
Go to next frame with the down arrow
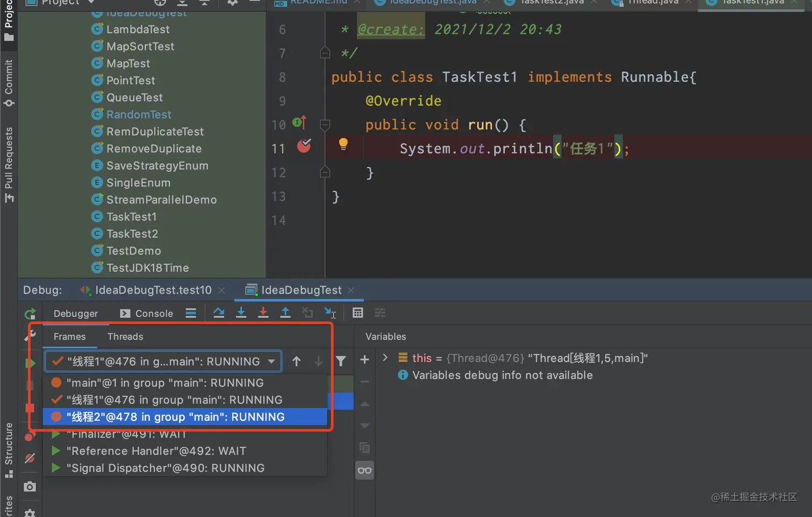[x=318, y=361]
